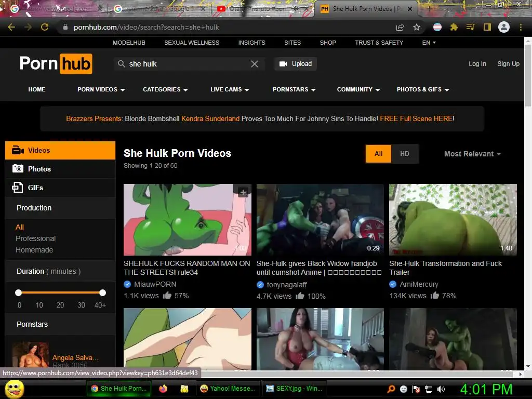Expand the PORNSTARS nav dropdown

click(294, 89)
